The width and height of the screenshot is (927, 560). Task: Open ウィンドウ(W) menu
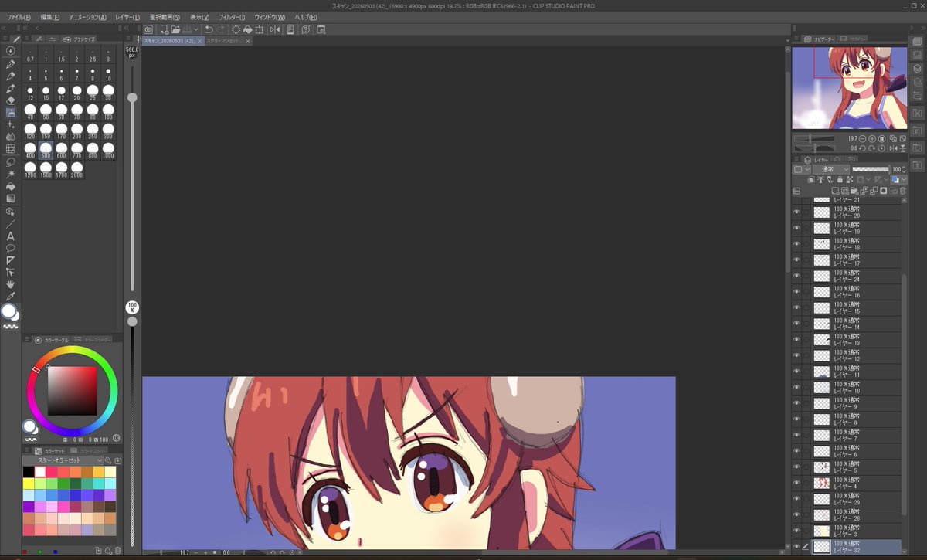(x=270, y=17)
